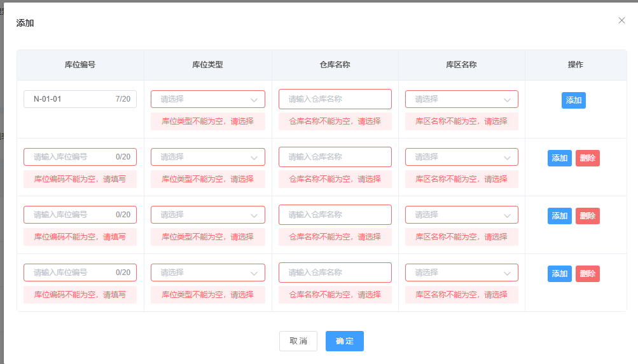The image size is (638, 364).
Task: Click the 操作 column header
Action: [x=575, y=65]
